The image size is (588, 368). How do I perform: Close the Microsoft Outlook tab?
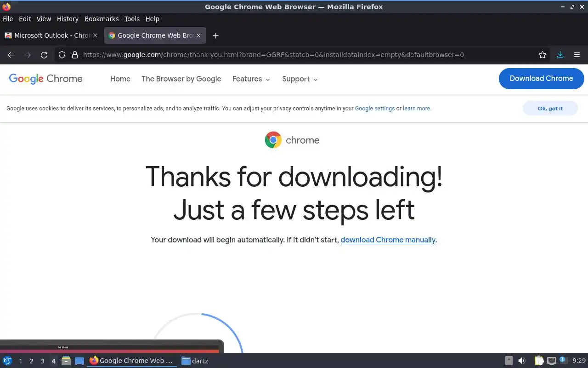tap(95, 35)
